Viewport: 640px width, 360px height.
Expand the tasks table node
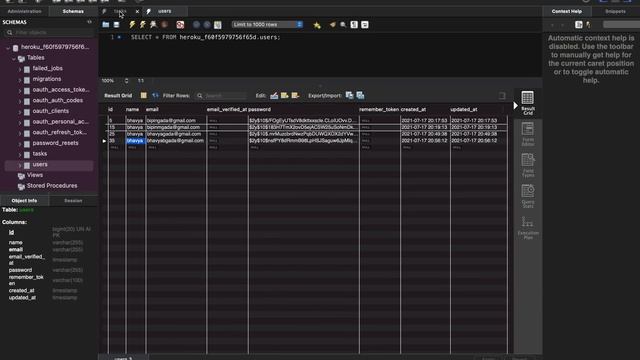20,155
